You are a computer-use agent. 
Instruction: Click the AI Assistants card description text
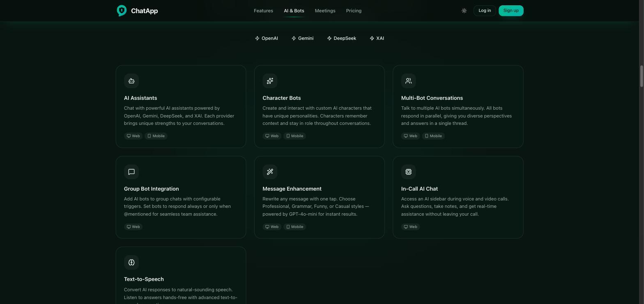click(x=179, y=116)
